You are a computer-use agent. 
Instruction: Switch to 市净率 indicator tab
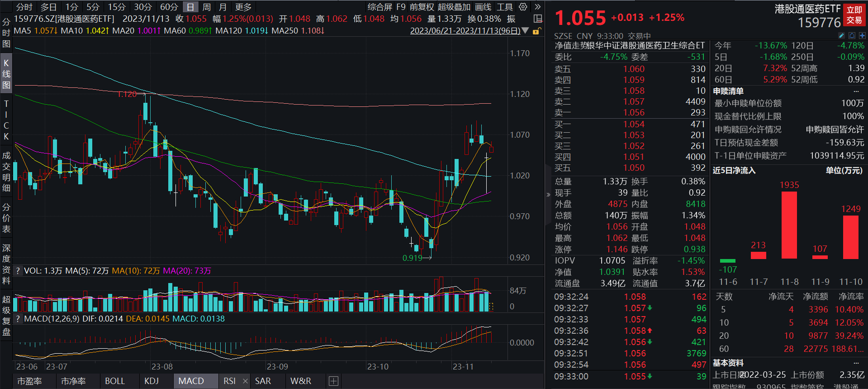point(73,381)
